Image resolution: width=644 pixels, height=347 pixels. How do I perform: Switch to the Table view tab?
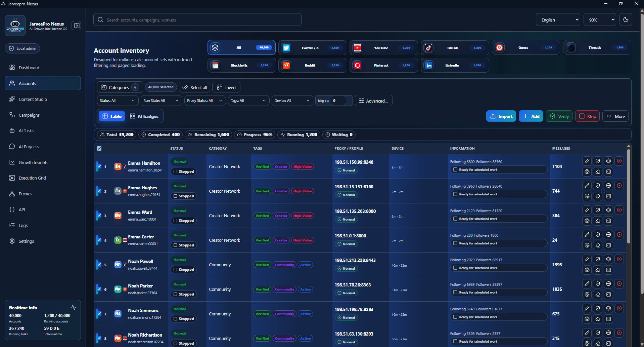point(112,116)
